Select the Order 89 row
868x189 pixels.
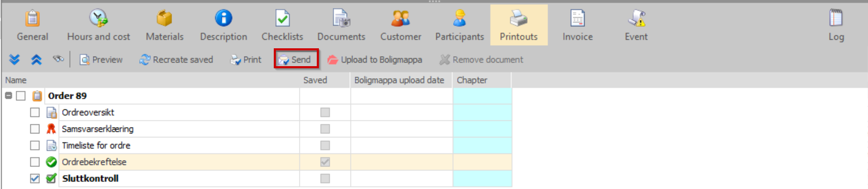coord(257,96)
